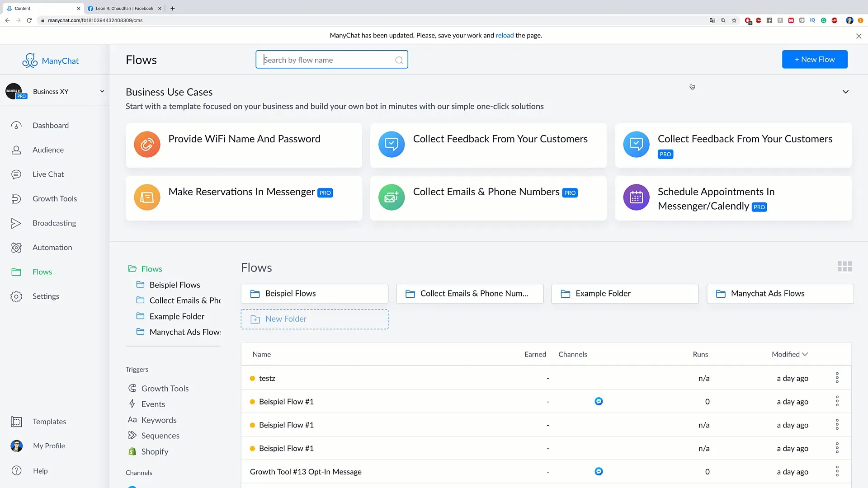
Task: Click the Flows tab in sidebar
Action: pyautogui.click(x=42, y=271)
